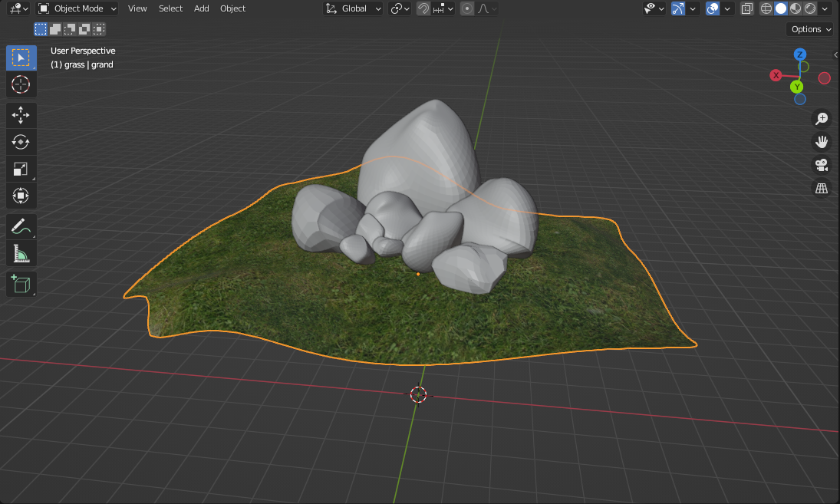Click the 3D cursor at world origin
The image size is (840, 504).
pos(418,395)
